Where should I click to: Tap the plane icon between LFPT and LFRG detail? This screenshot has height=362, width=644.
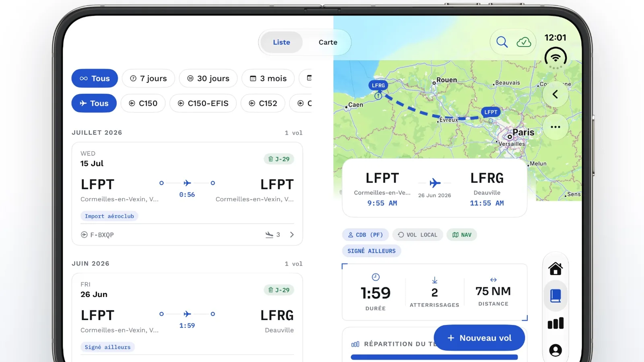pyautogui.click(x=435, y=183)
